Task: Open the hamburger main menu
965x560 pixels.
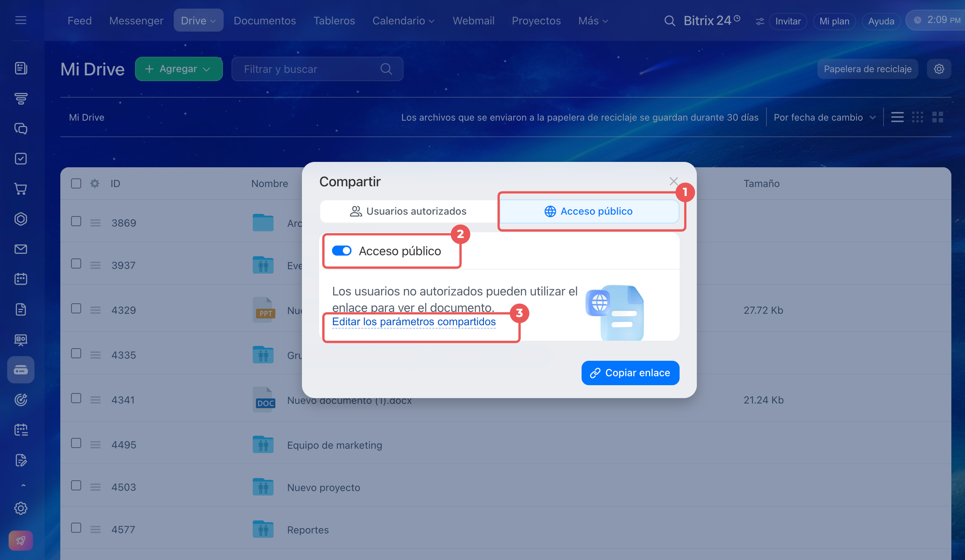Action: pos(21,20)
